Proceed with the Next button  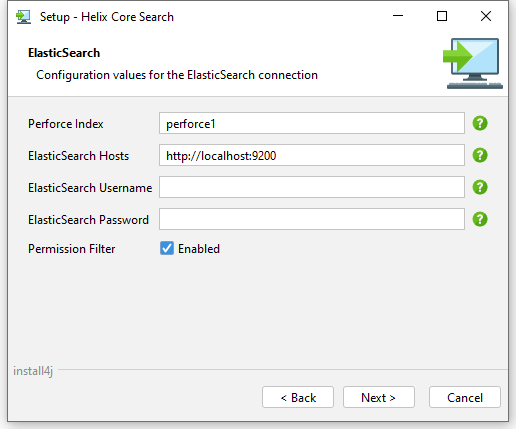point(379,397)
